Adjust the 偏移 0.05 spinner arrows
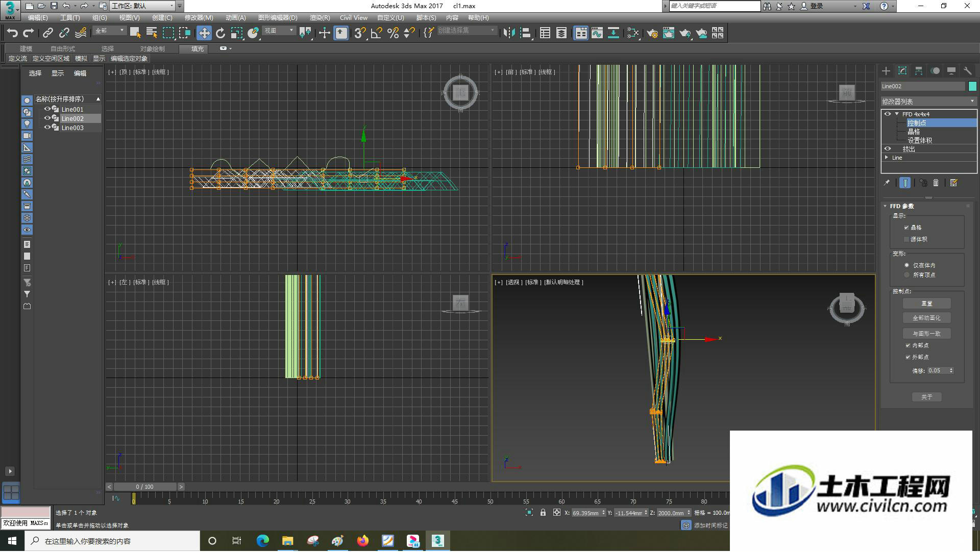 click(x=951, y=370)
